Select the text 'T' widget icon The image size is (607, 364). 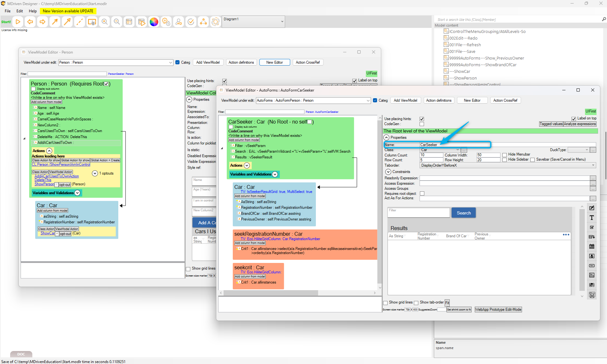[x=592, y=218]
